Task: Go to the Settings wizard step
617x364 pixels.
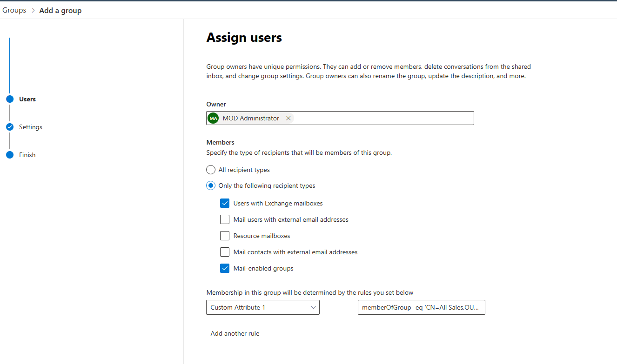Action: 30,127
